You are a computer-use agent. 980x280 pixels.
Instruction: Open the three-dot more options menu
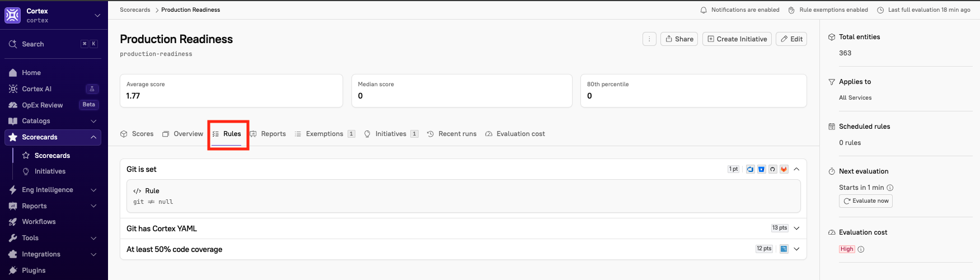pyautogui.click(x=649, y=39)
